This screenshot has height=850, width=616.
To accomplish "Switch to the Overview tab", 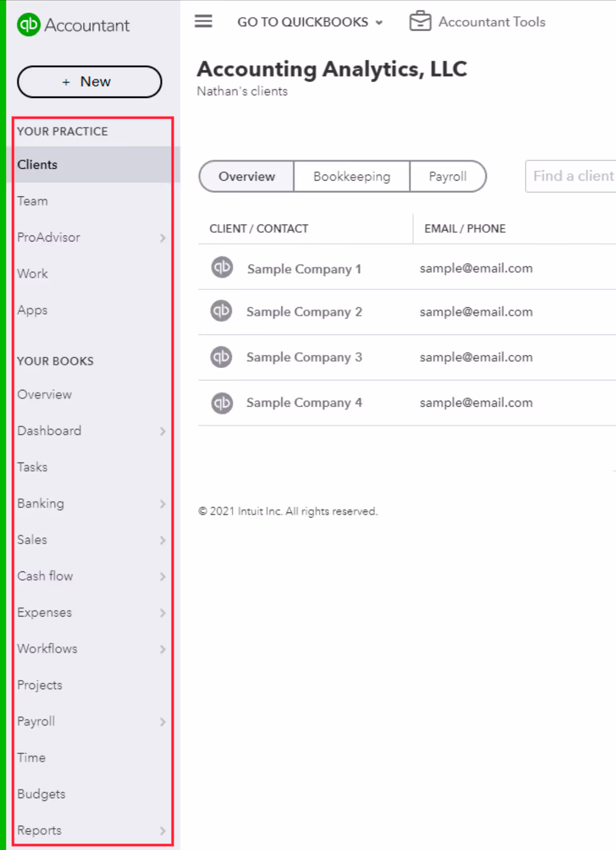I will [247, 176].
